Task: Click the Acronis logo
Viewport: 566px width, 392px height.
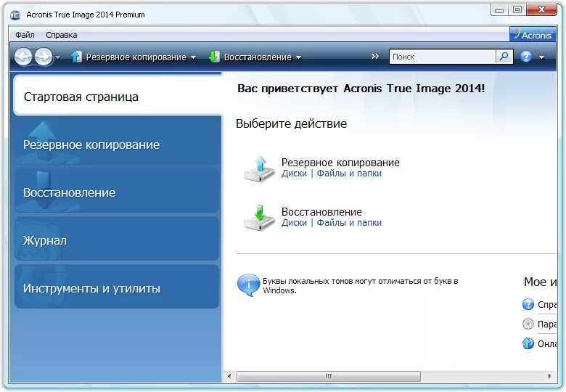Action: point(533,35)
